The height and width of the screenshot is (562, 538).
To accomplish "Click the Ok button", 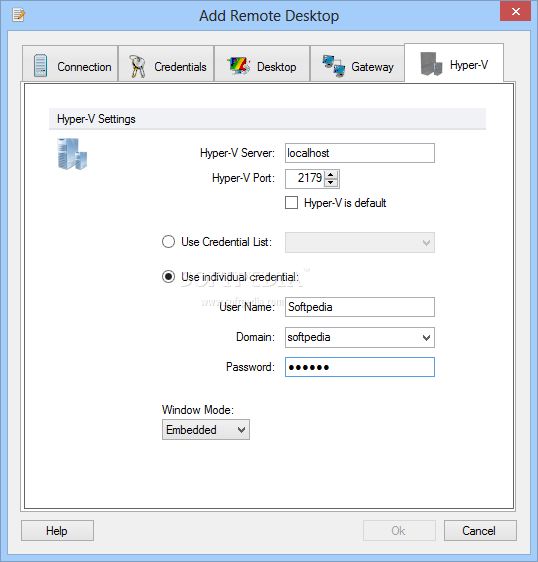I will 399,530.
